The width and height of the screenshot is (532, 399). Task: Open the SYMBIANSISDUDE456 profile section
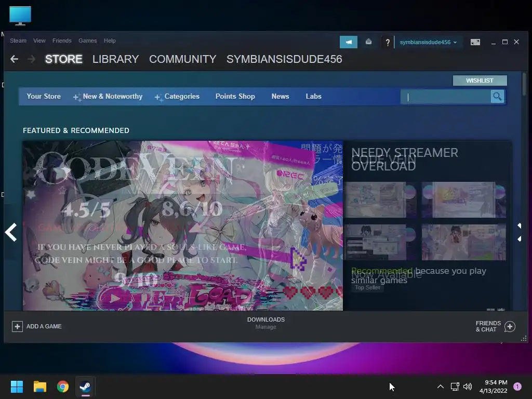tap(284, 59)
